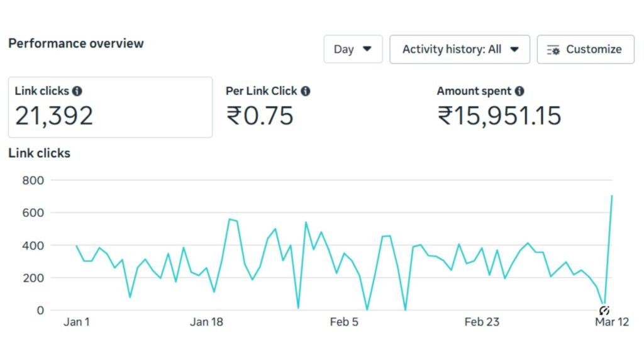View the Amount spent info tooltip icon

click(x=519, y=90)
